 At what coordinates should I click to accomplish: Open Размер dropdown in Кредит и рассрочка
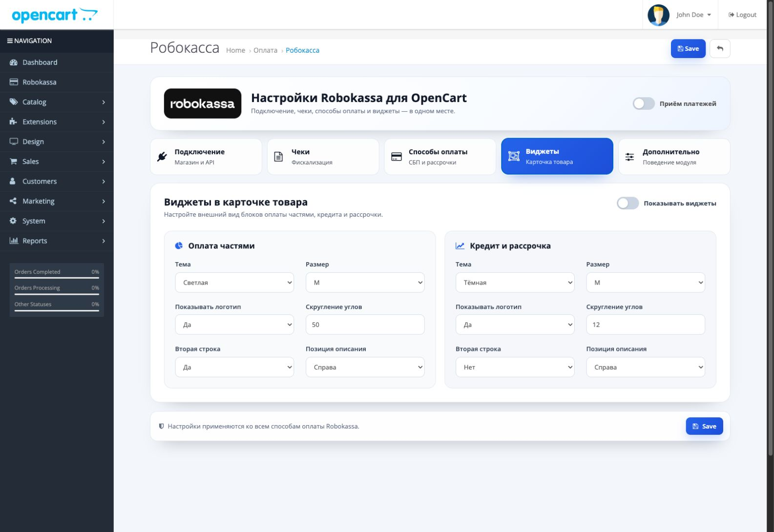coord(646,283)
